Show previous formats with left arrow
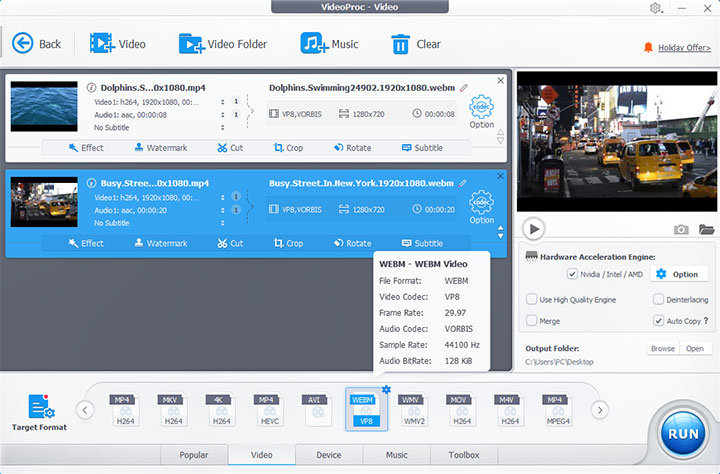The image size is (720, 474). point(85,410)
